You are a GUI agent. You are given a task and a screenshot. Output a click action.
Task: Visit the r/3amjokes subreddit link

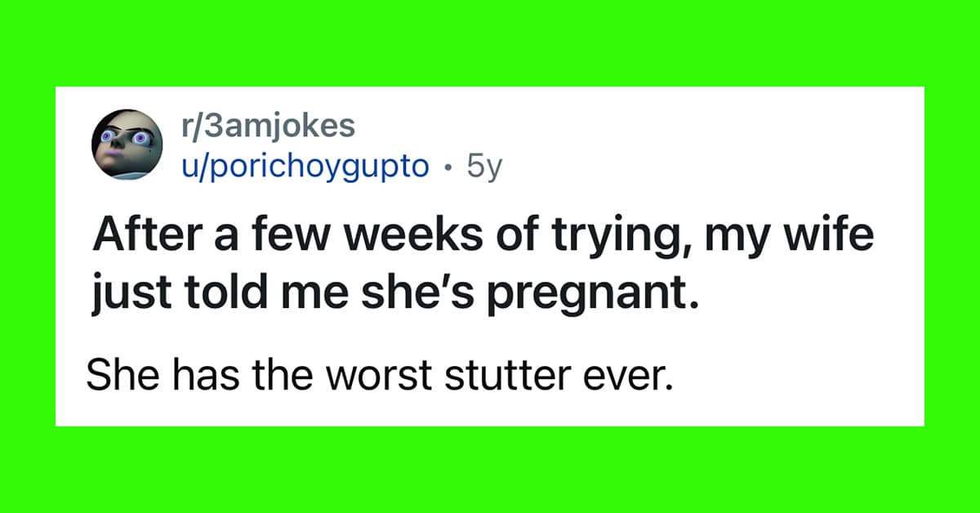[x=268, y=126]
